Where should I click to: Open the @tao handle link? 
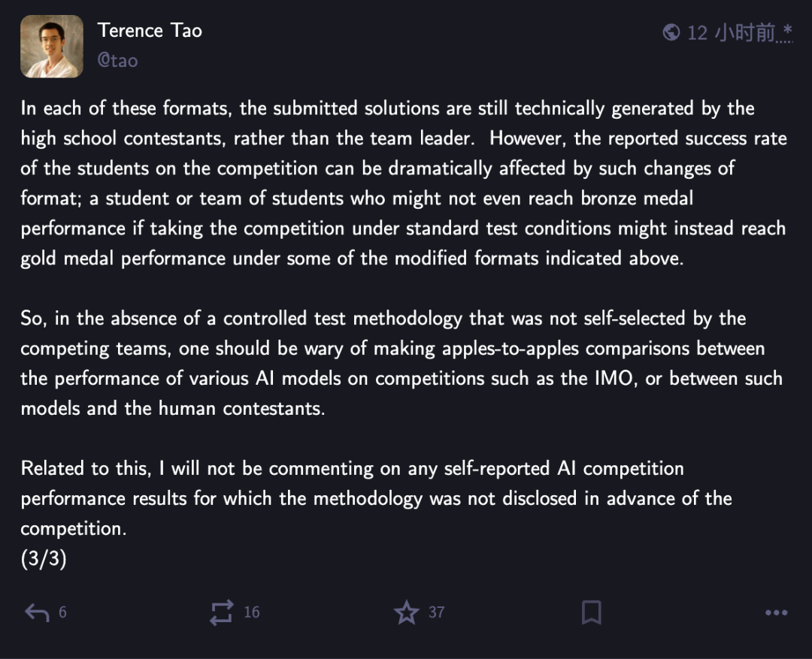(117, 61)
